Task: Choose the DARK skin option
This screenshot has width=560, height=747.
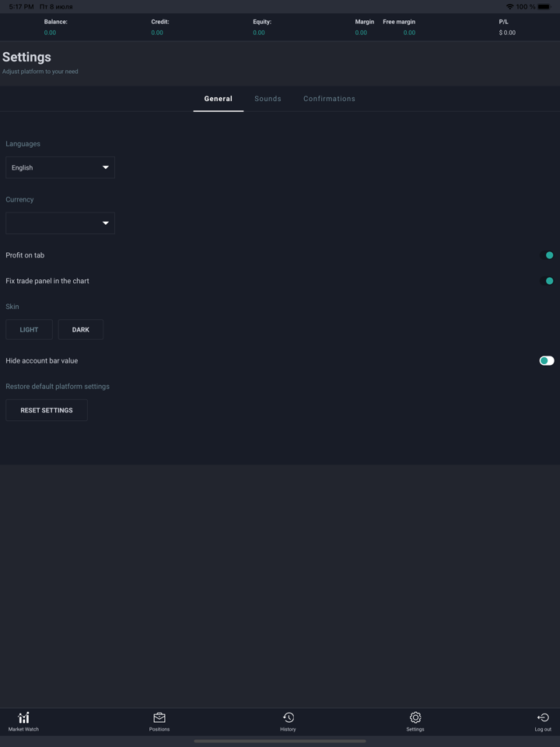Action: tap(81, 329)
